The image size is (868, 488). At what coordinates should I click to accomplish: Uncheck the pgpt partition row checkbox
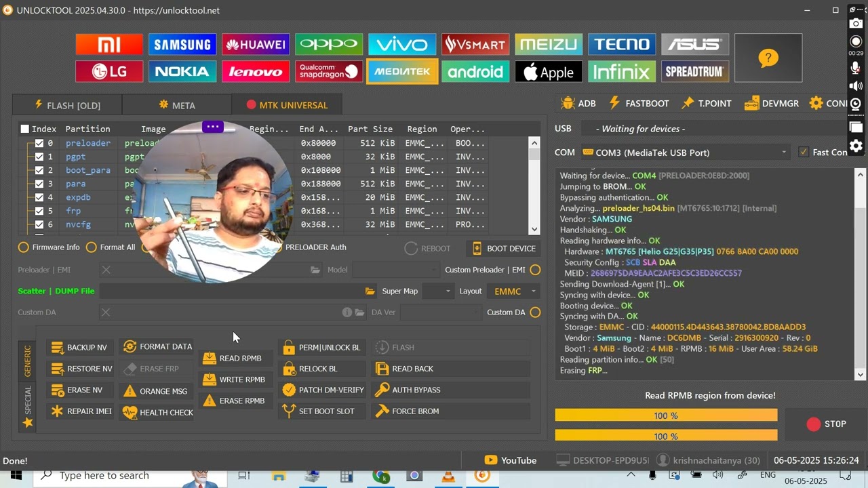pyautogui.click(x=39, y=157)
